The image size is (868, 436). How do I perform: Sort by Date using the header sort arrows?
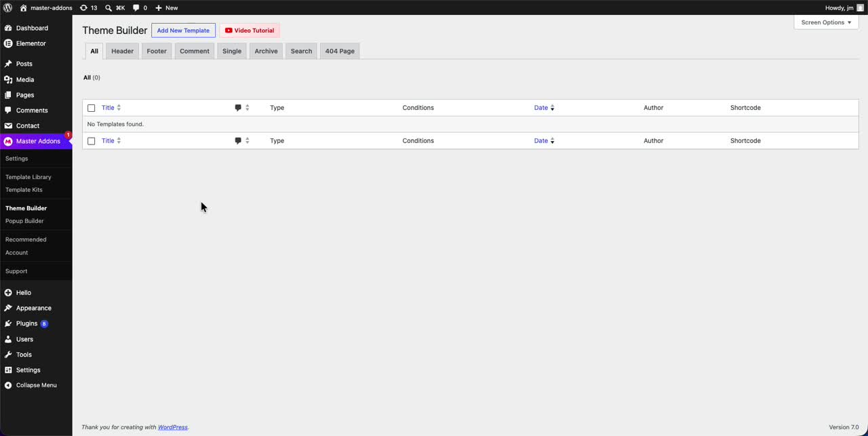pos(553,108)
